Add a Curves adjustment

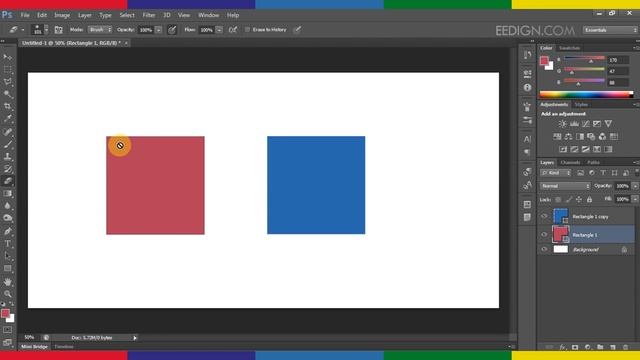[x=586, y=124]
